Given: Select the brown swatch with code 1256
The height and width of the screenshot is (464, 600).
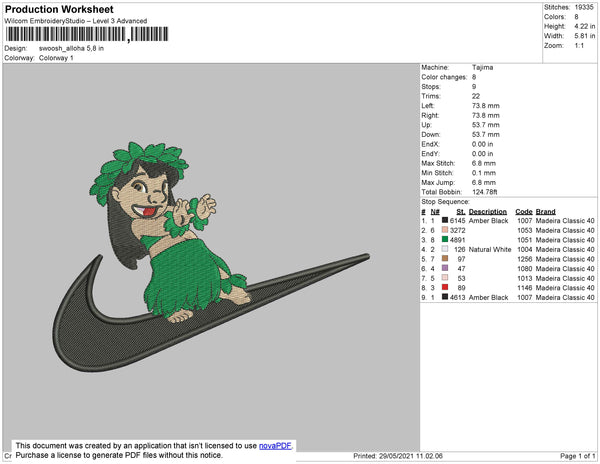Looking at the screenshot, I should (x=445, y=258).
